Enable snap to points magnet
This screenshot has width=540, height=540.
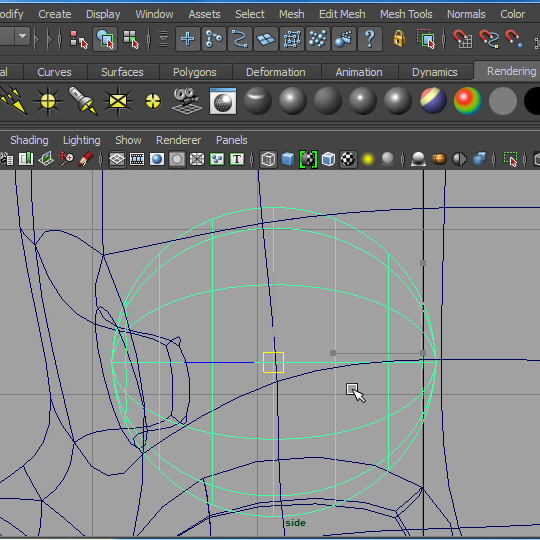point(514,39)
